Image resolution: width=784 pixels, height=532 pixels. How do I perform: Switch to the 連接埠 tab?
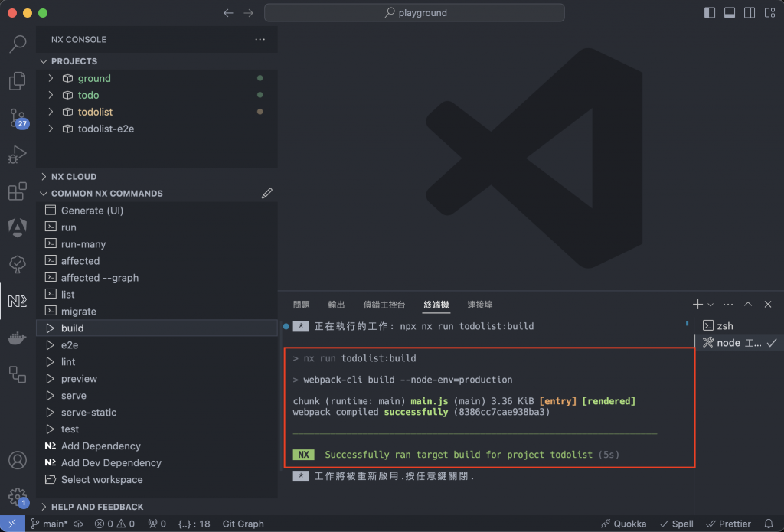pos(480,305)
